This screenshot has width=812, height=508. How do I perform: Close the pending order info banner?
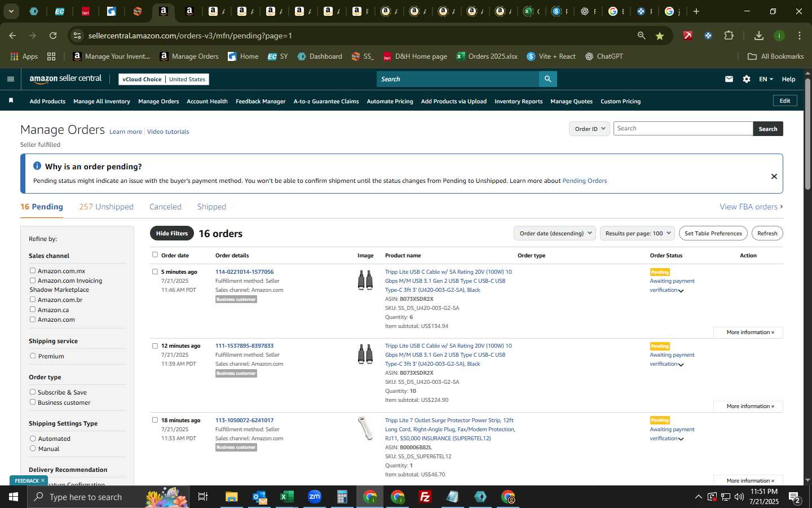[x=774, y=176]
